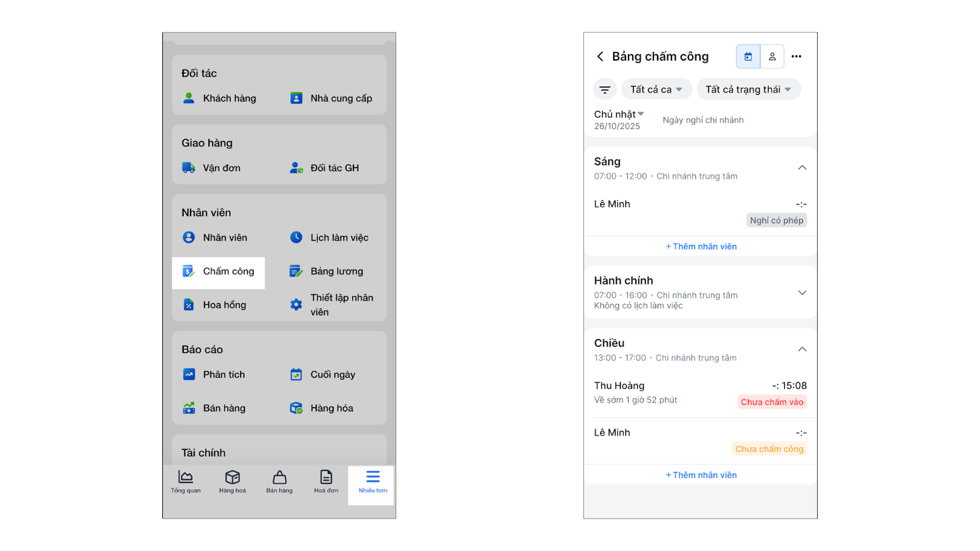Open Phân tích report icon

click(x=189, y=375)
